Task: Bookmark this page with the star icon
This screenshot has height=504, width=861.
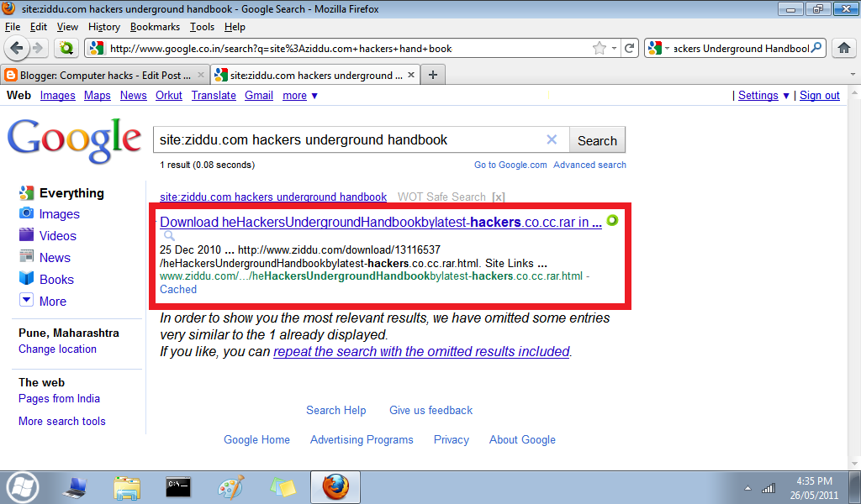Action: 599,48
